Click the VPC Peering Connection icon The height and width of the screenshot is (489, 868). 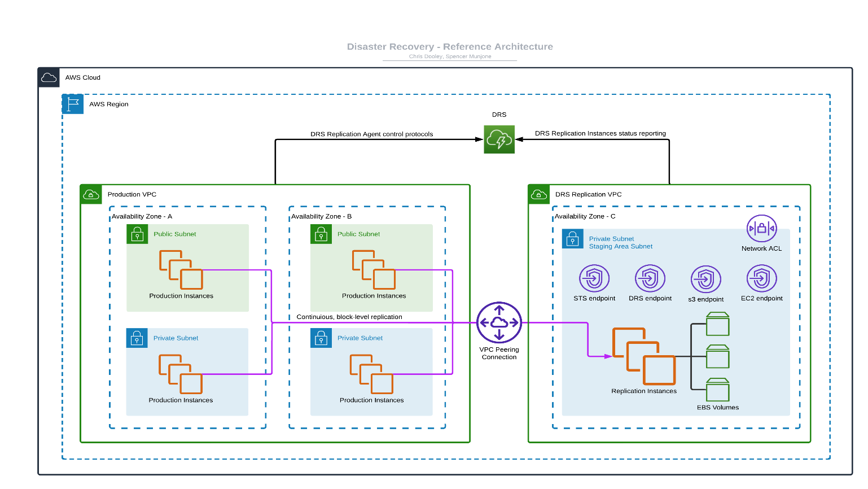499,322
